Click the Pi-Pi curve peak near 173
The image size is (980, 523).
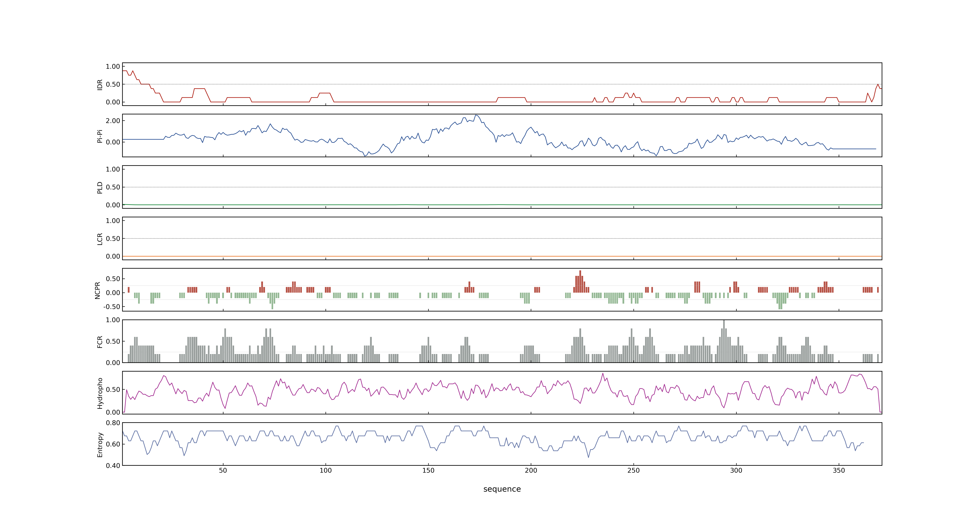pos(476,115)
